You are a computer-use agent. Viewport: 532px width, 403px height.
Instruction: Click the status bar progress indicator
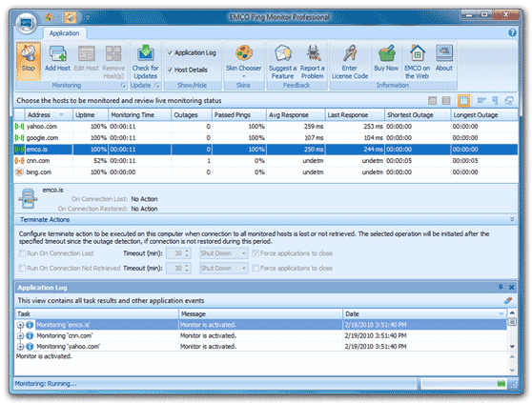point(463,384)
